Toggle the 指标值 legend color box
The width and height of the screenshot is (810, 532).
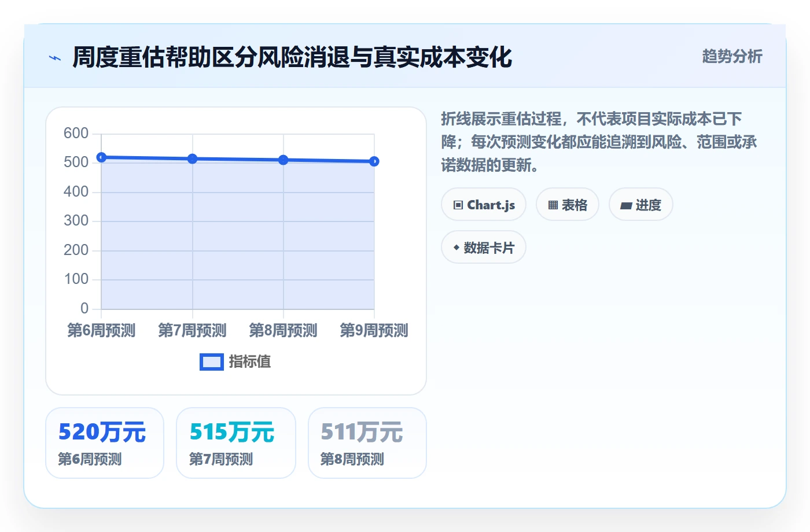point(212,362)
